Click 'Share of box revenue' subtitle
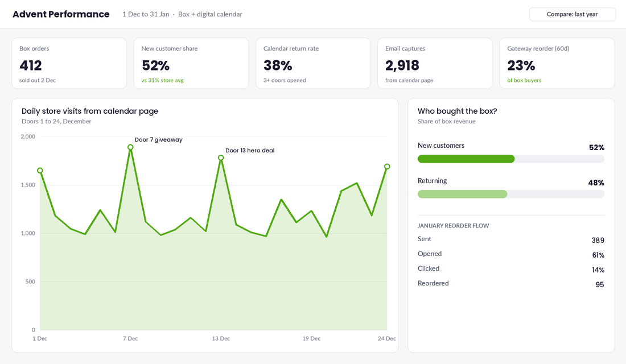This screenshot has height=364, width=626. tap(446, 121)
